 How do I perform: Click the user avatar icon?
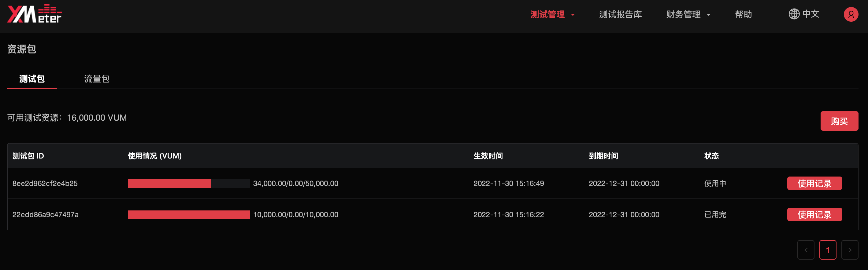point(851,14)
